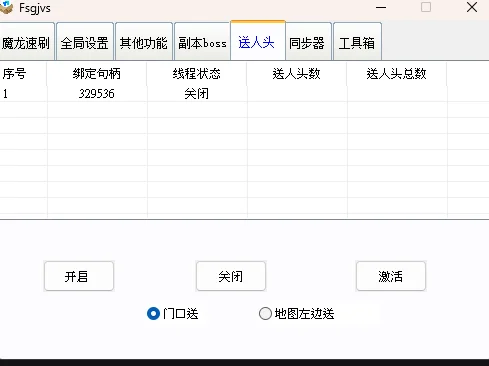Click the 绑定句柄 column header
Screen dimensions: 489x366
[97, 73]
